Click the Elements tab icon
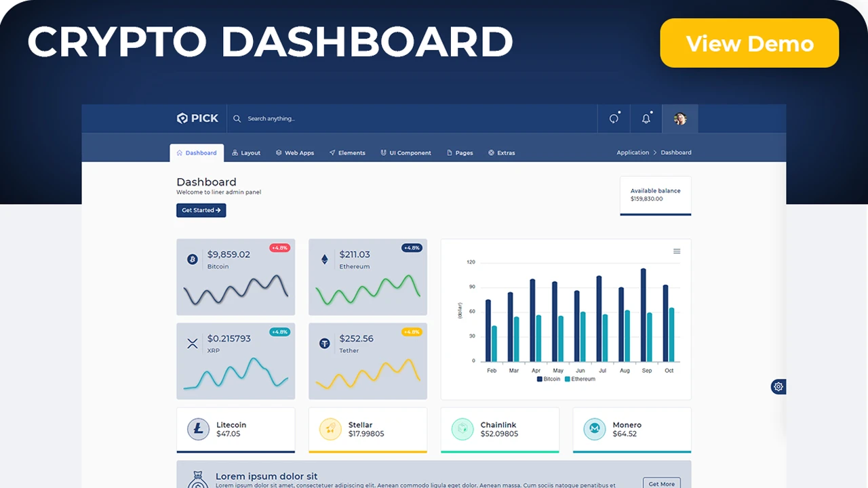868x488 pixels. pos(332,152)
